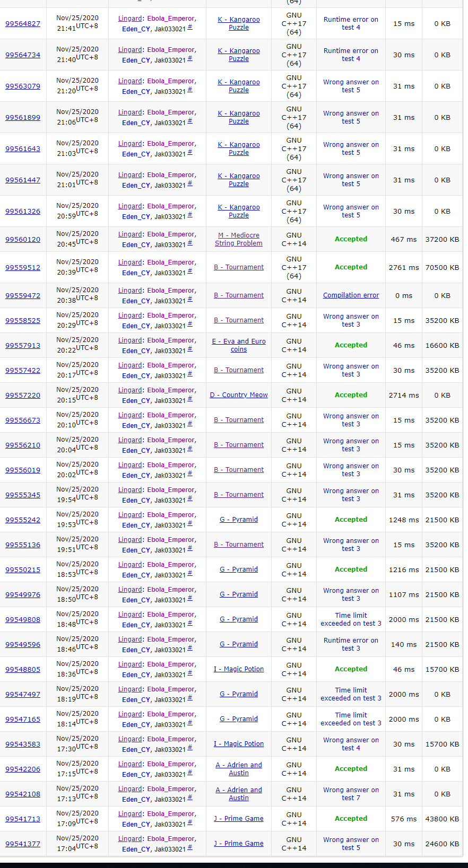
Task: Open the E - Eva and Euro coins problem
Action: coord(238,345)
